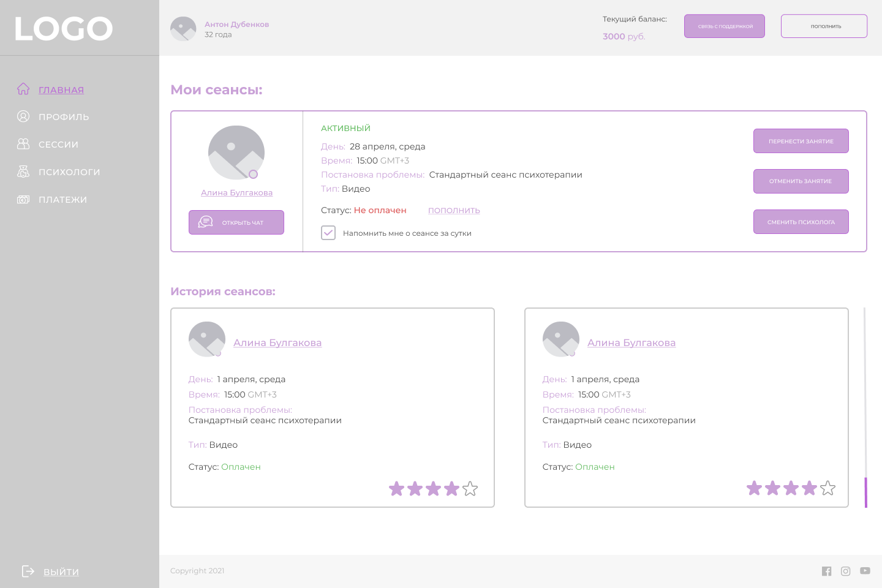Image resolution: width=882 pixels, height=588 pixels.
Task: Click the Профиль user icon
Action: click(23, 116)
